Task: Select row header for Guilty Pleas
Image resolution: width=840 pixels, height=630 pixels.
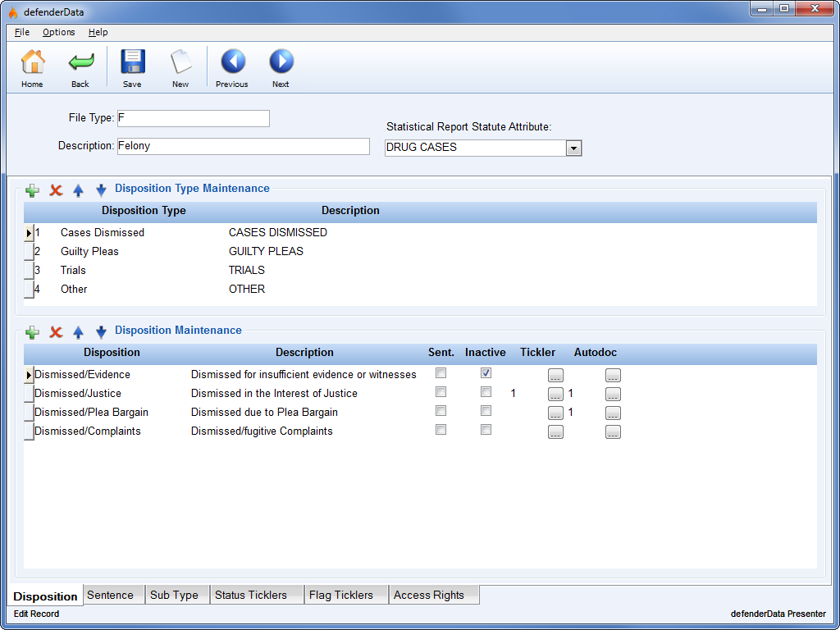Action: (x=29, y=252)
